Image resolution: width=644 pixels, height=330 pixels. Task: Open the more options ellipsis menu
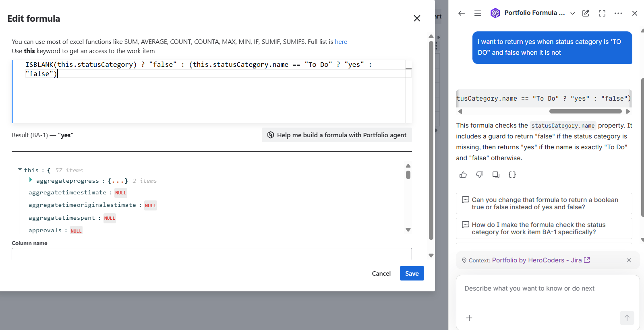click(618, 13)
